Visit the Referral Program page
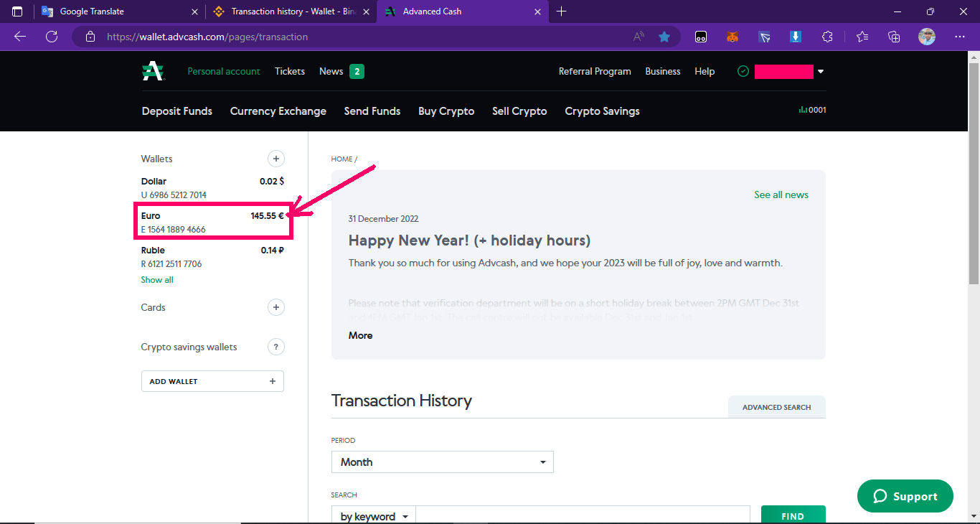Image resolution: width=980 pixels, height=524 pixels. tap(595, 71)
